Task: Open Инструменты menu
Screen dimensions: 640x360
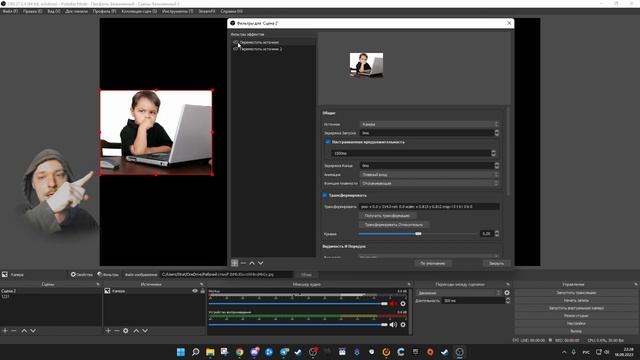Action: pyautogui.click(x=178, y=11)
